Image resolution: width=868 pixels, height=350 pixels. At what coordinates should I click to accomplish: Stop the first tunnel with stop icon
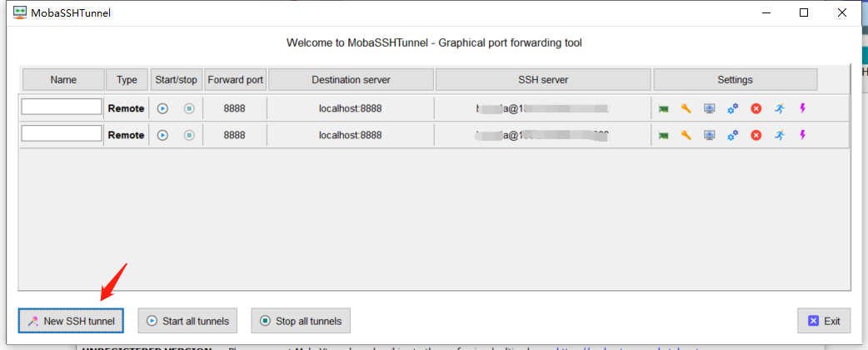189,108
